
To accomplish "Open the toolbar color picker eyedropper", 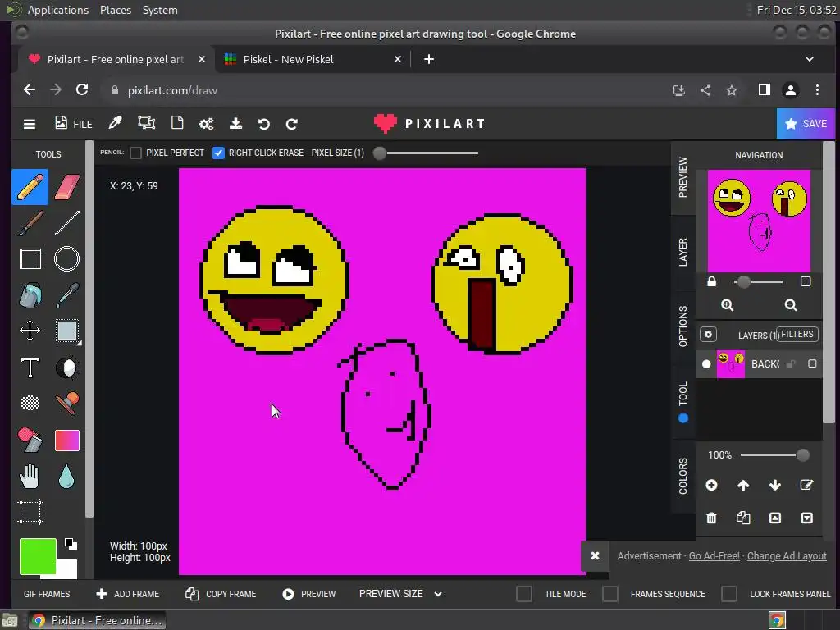I will [x=115, y=123].
